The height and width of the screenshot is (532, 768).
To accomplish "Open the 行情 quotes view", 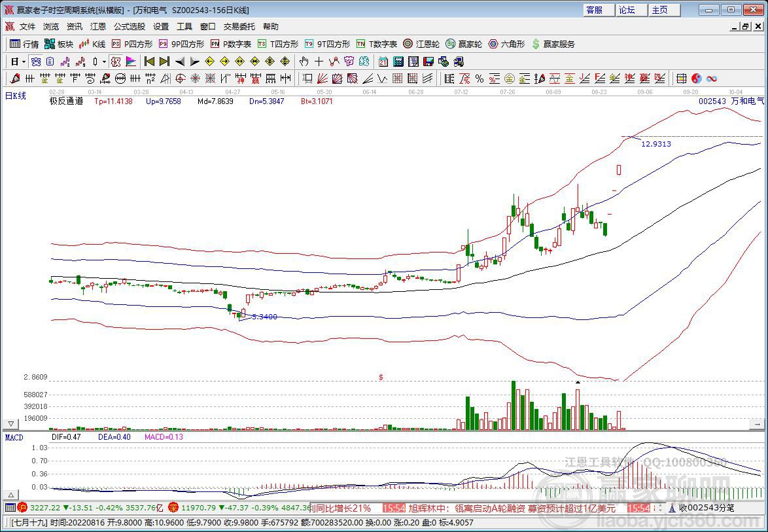I will [x=24, y=44].
